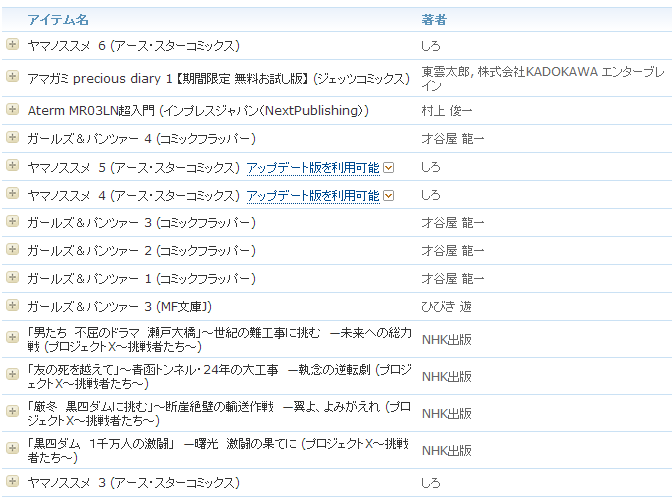Expand the 瀬戸大橋 プロジェクトX row
The image size is (672, 501).
12,338
